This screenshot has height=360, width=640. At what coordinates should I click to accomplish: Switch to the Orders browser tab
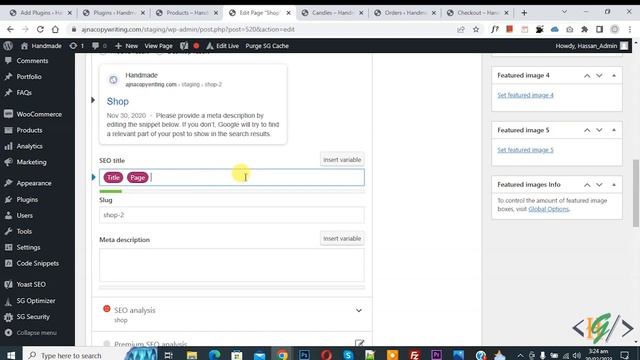(x=405, y=13)
